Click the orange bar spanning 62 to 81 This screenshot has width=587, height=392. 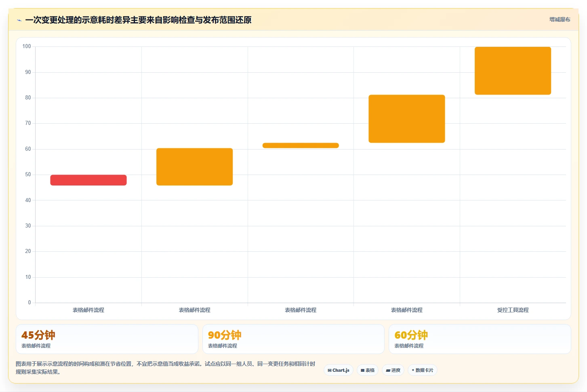click(x=407, y=119)
